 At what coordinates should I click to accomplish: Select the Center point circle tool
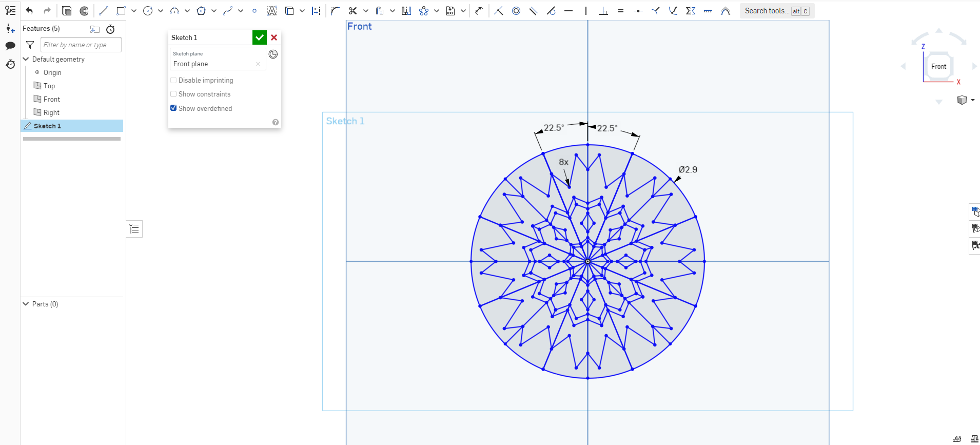(148, 11)
